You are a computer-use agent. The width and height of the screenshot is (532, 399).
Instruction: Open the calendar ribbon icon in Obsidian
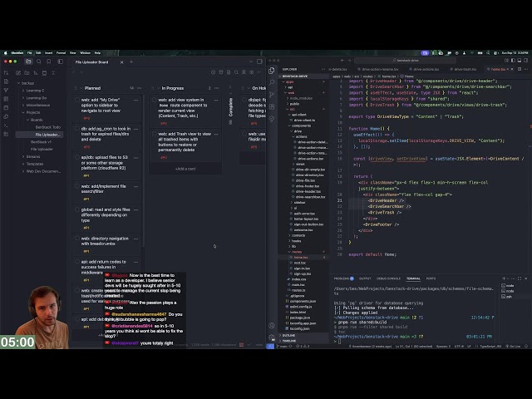click(x=6, y=108)
